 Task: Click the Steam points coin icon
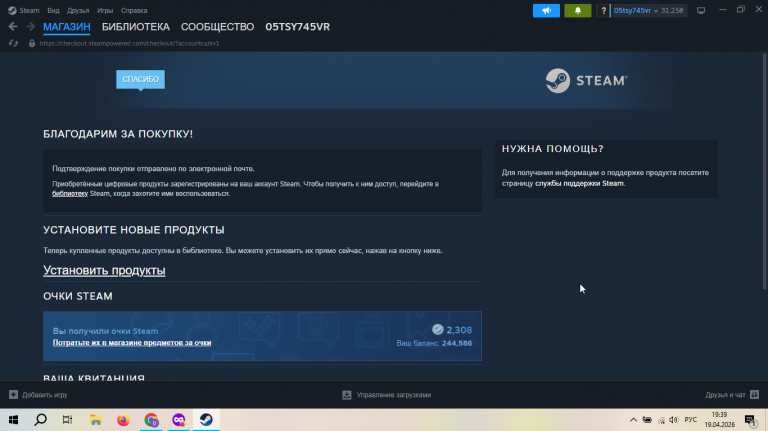[x=437, y=330]
